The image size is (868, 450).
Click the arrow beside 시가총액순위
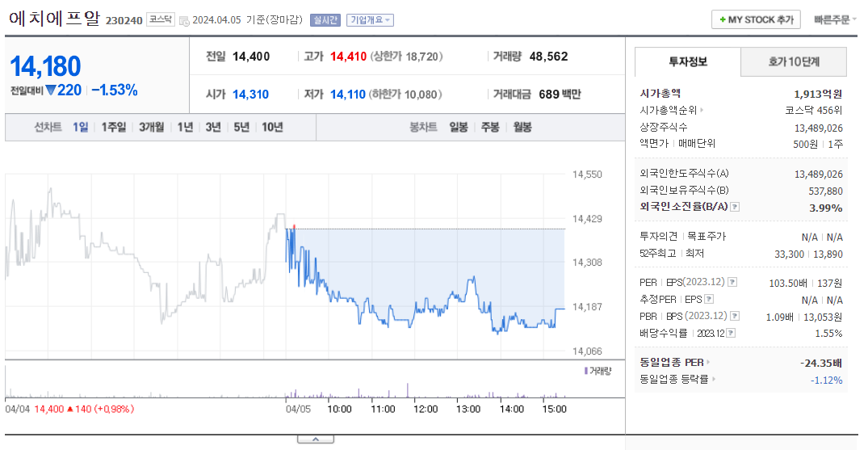point(702,111)
